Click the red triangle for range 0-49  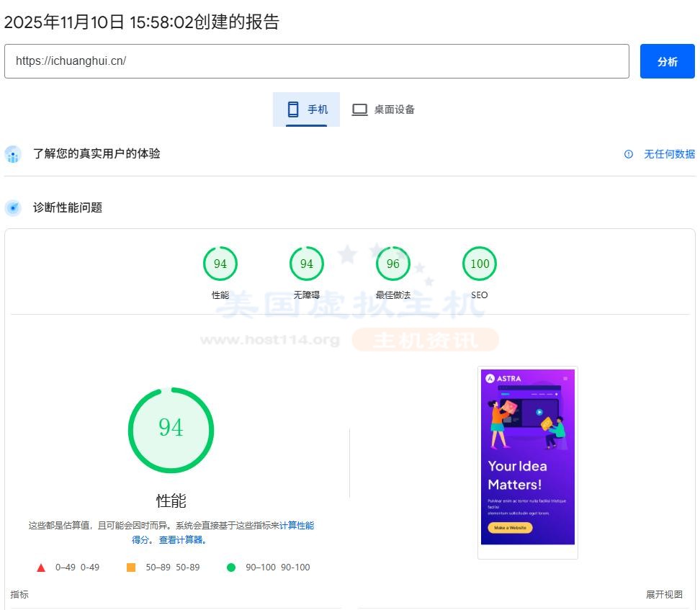point(41,567)
